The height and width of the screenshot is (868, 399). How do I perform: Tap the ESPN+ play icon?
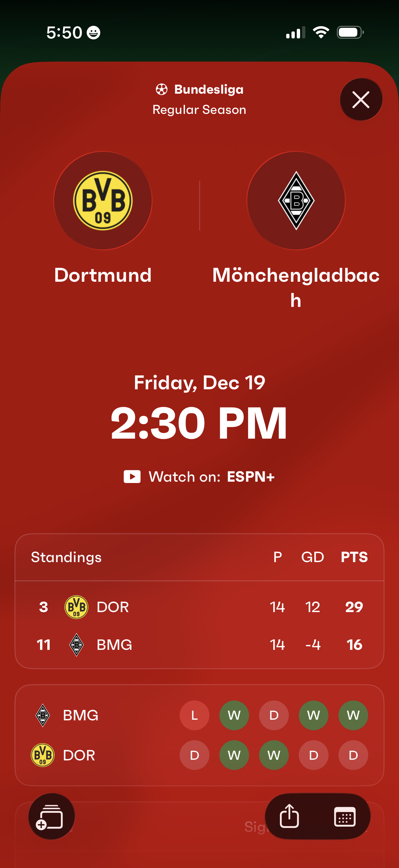[132, 476]
